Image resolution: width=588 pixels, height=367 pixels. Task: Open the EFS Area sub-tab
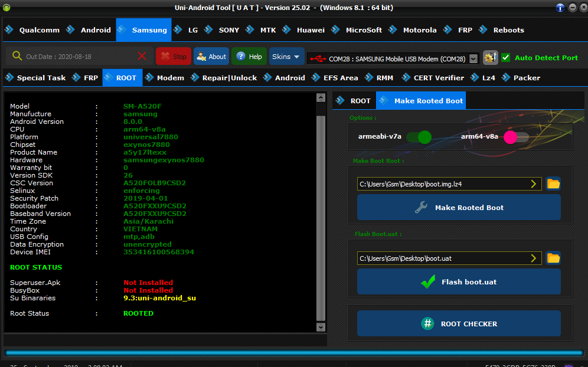pos(335,78)
